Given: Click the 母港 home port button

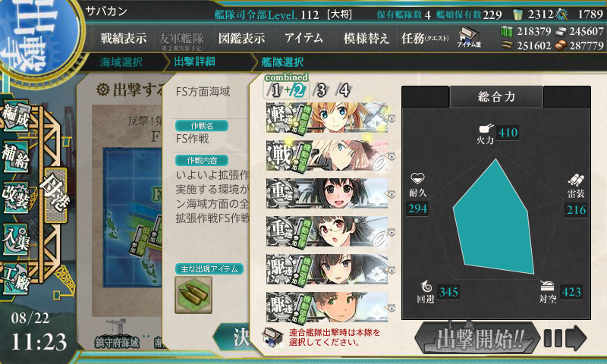Looking at the screenshot, I should pyautogui.click(x=56, y=195).
